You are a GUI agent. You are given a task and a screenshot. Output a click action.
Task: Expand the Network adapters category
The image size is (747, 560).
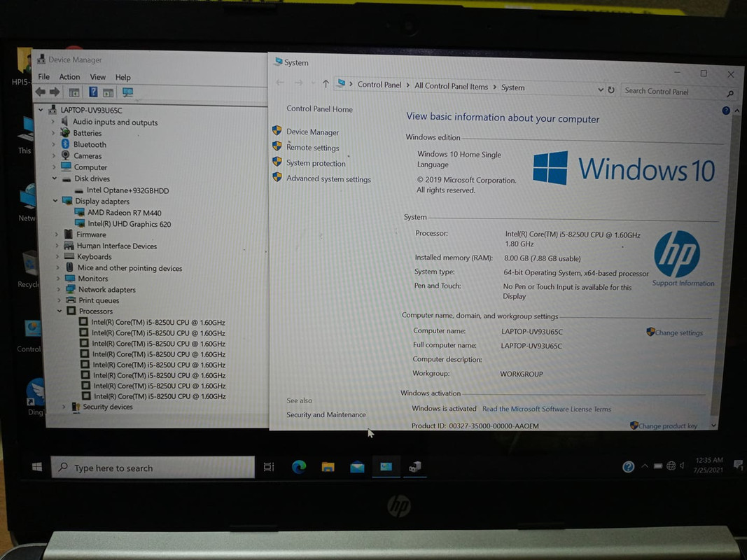[x=58, y=290]
